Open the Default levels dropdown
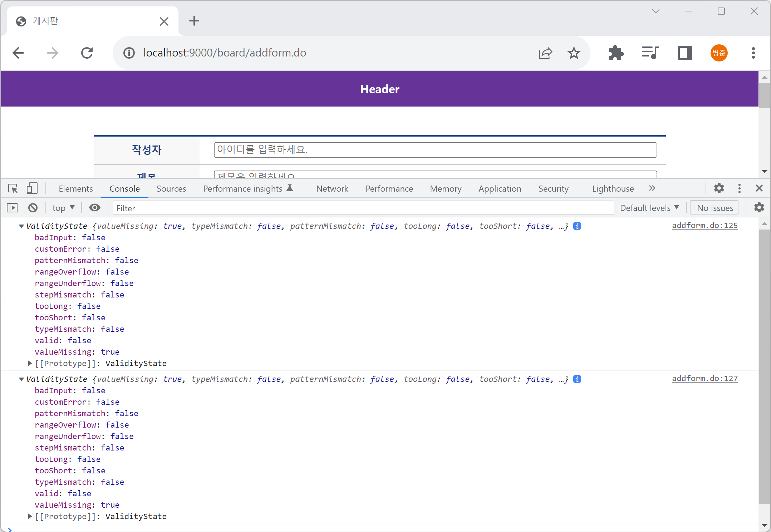The width and height of the screenshot is (771, 532). 649,208
